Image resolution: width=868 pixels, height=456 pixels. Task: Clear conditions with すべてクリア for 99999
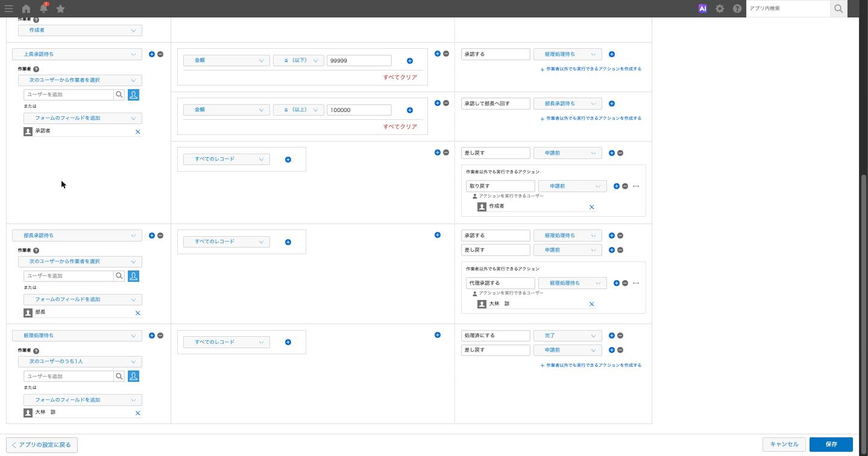click(400, 77)
